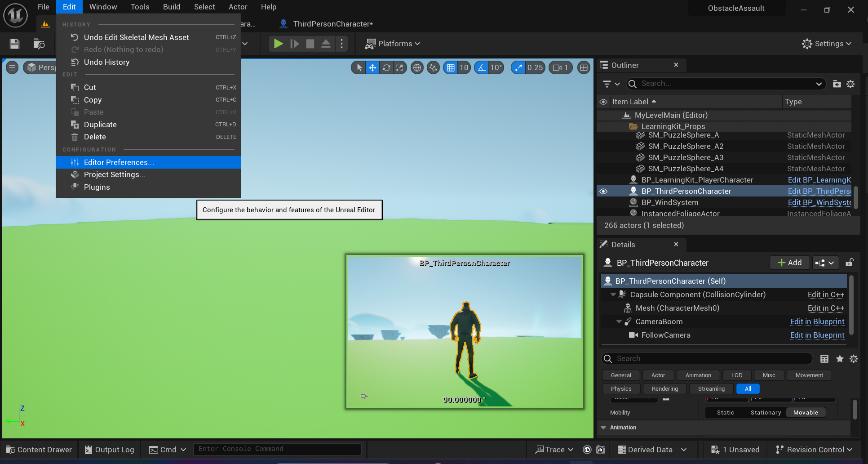This screenshot has height=464, width=868.
Task: Click in the Details search field
Action: [x=707, y=358]
